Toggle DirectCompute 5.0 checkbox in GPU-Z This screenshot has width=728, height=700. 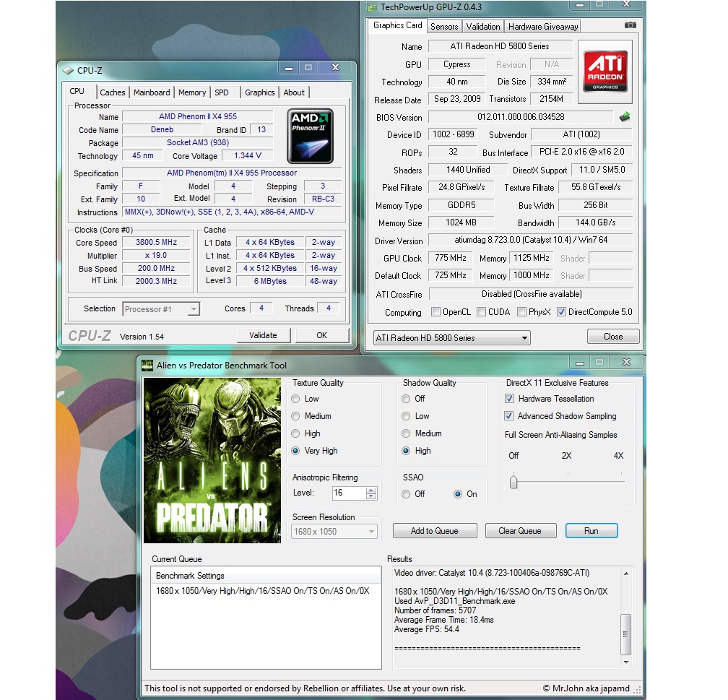point(561,311)
